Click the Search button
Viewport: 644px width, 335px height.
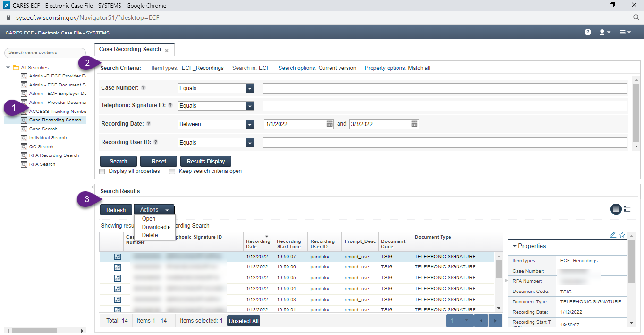(x=119, y=162)
